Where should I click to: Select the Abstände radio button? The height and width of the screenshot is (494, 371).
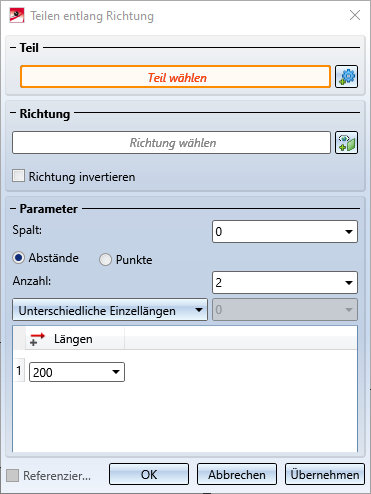click(18, 258)
